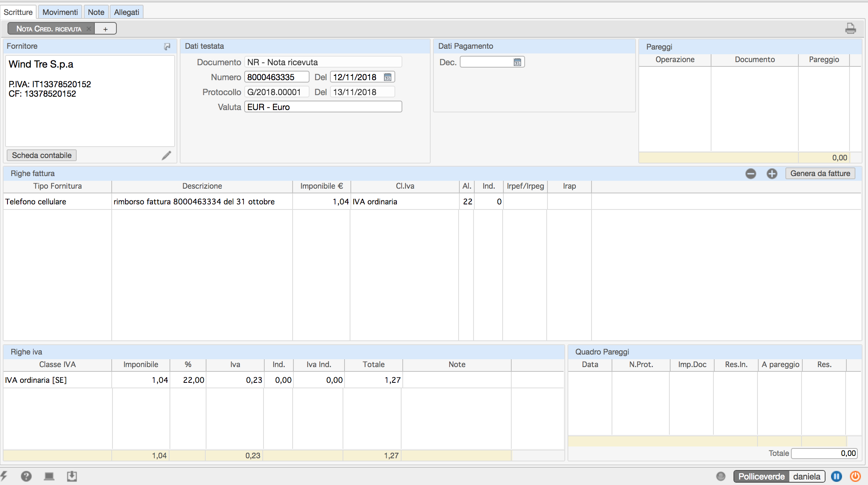Click the P.IVA: IT13378520152 text

[x=50, y=84]
